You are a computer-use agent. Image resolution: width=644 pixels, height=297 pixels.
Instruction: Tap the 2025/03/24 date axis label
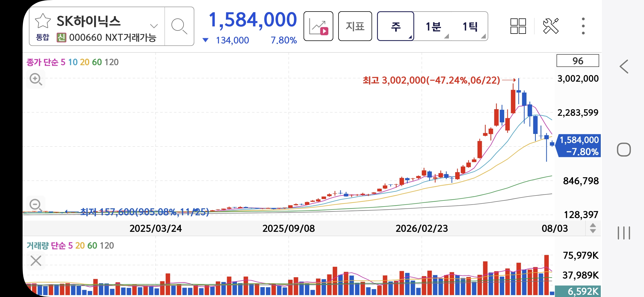click(x=155, y=228)
